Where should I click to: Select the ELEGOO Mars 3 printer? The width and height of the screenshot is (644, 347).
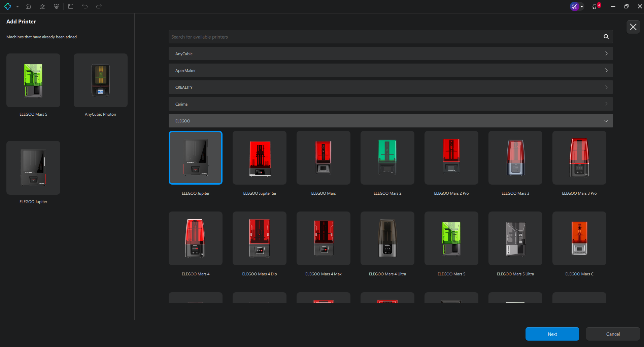515,158
